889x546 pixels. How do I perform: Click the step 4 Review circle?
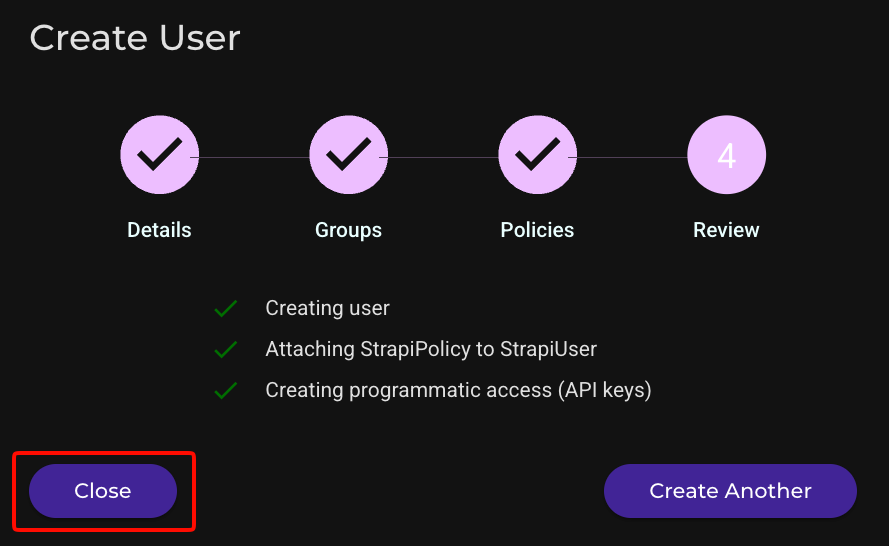[726, 155]
